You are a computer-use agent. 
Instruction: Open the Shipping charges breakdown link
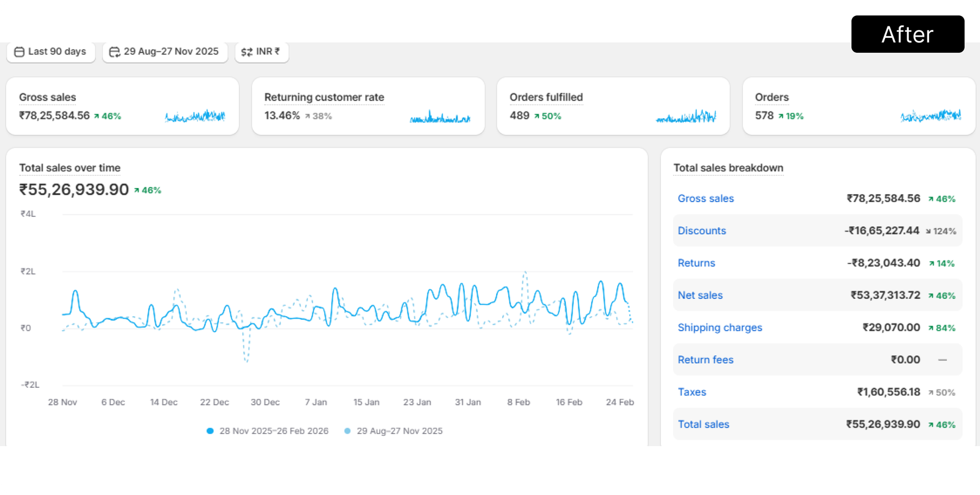tap(720, 328)
